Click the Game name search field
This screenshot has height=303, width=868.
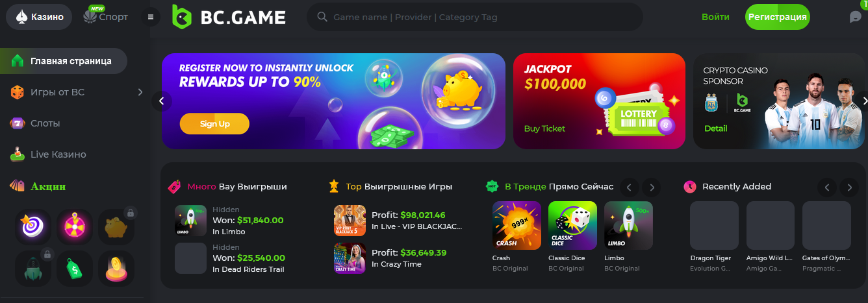click(475, 18)
